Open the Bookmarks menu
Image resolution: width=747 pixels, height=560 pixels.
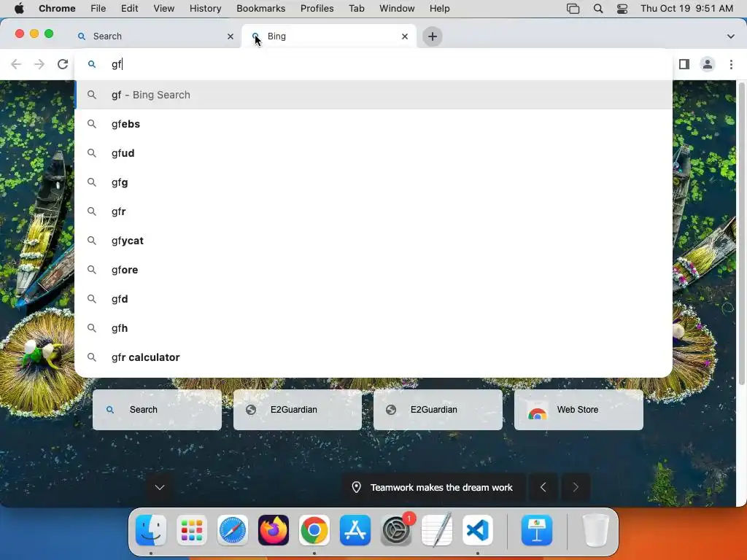point(260,9)
